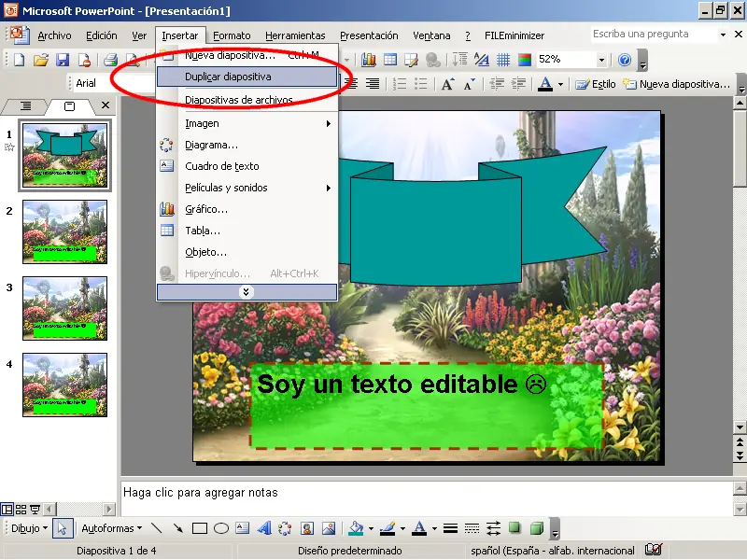Expand the Autoformas dropdown
Viewport: 747px width, 560px height.
click(111, 528)
